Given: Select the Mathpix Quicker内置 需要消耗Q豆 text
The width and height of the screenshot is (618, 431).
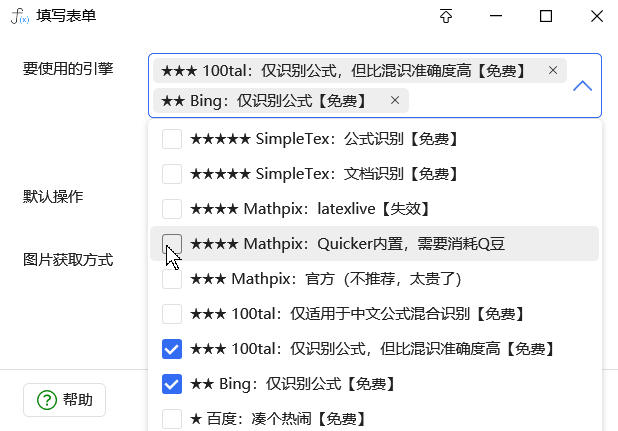Looking at the screenshot, I should [348, 244].
